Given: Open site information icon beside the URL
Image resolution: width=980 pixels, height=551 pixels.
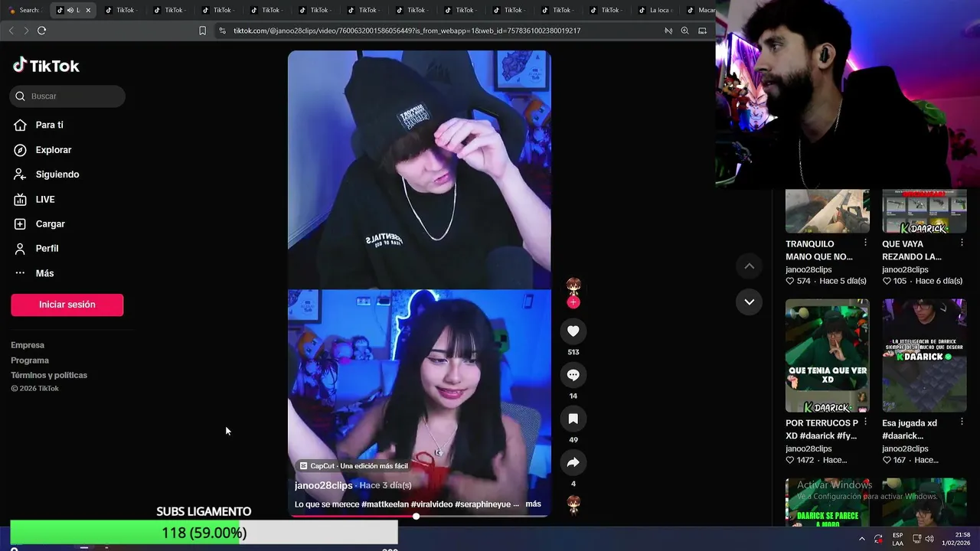Looking at the screenshot, I should (x=222, y=31).
